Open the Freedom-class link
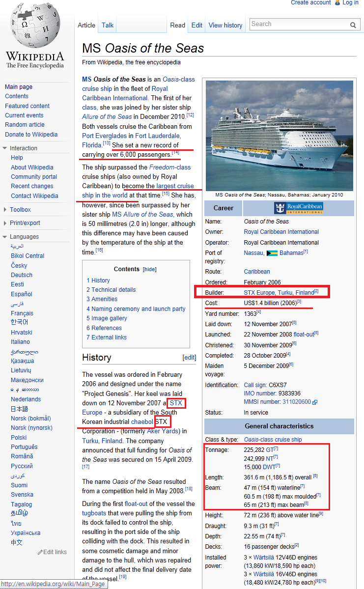Viewport: 364px width, 589px height. [x=170, y=167]
